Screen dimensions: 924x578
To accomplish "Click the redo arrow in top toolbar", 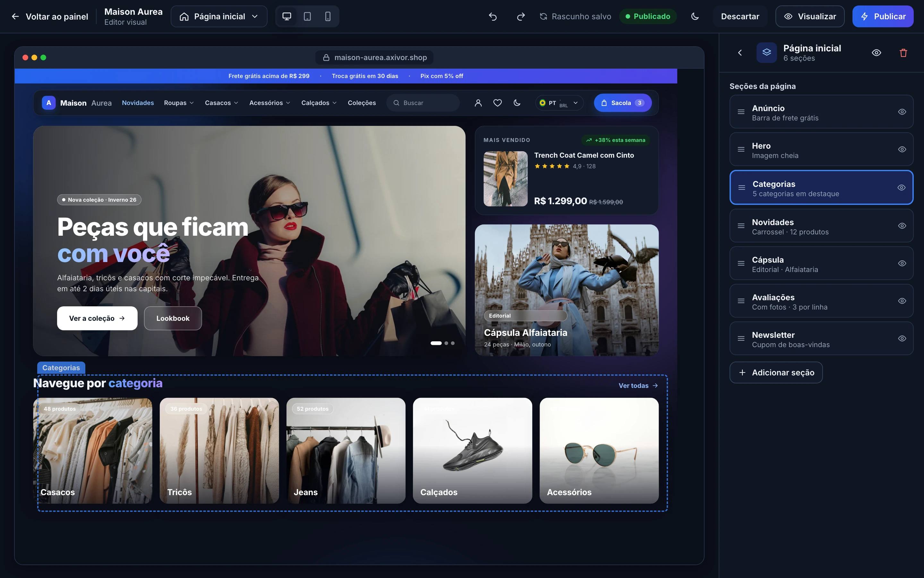I will coord(521,16).
